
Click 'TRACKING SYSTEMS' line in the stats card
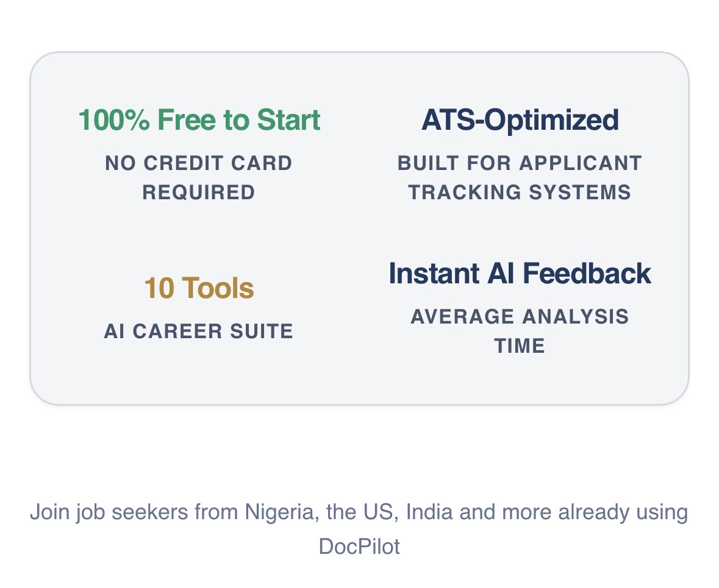(x=520, y=193)
